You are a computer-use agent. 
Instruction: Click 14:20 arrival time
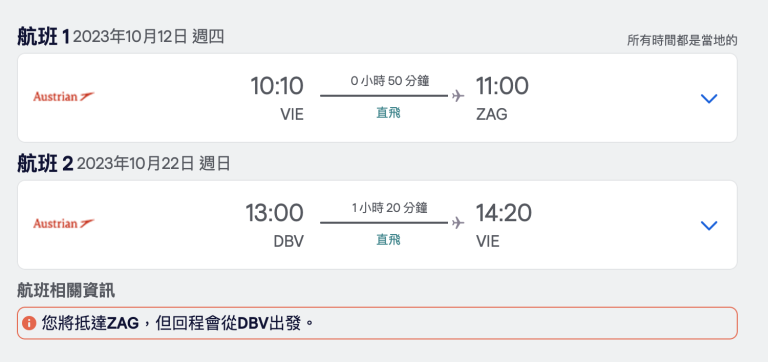pos(504,213)
